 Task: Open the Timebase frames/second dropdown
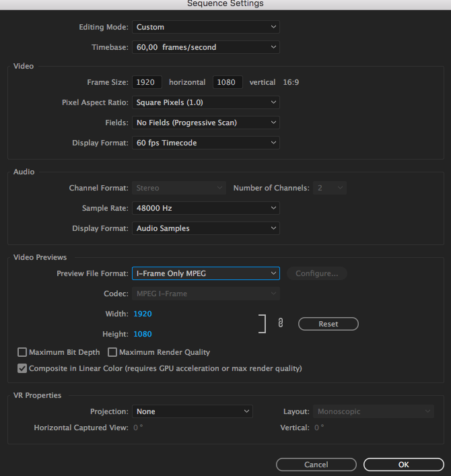tap(205, 47)
